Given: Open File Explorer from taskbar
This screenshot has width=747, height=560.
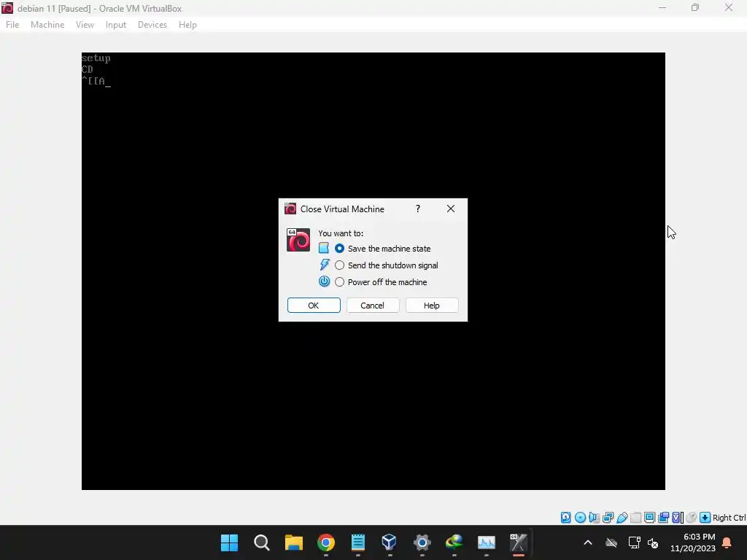Looking at the screenshot, I should coord(294,542).
